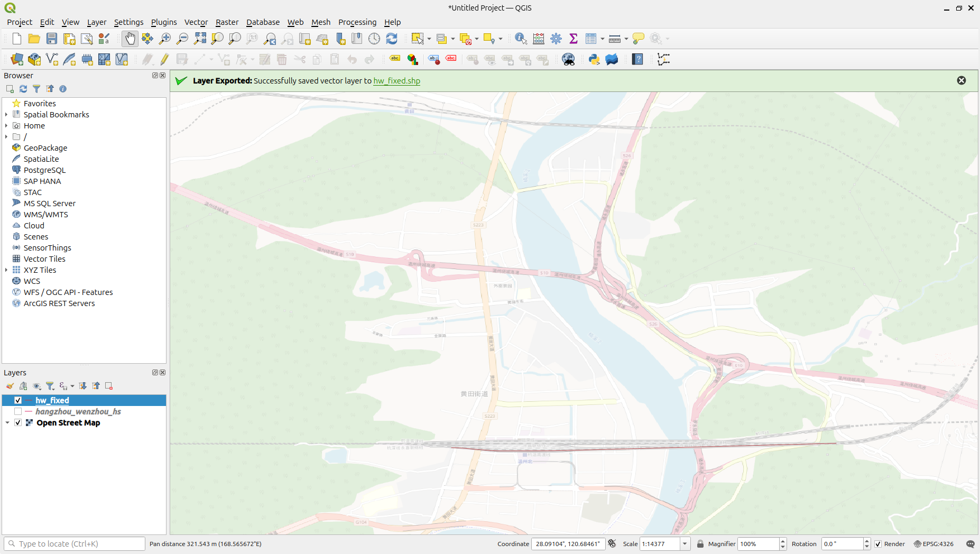Click the EPSG:4326 CRS button
This screenshot has width=980, height=554.
point(933,544)
